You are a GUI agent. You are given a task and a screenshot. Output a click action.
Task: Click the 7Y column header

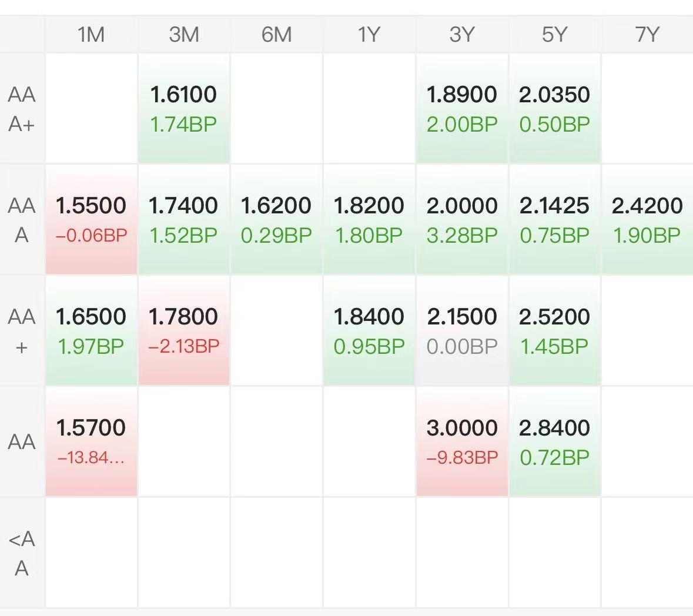click(x=647, y=35)
